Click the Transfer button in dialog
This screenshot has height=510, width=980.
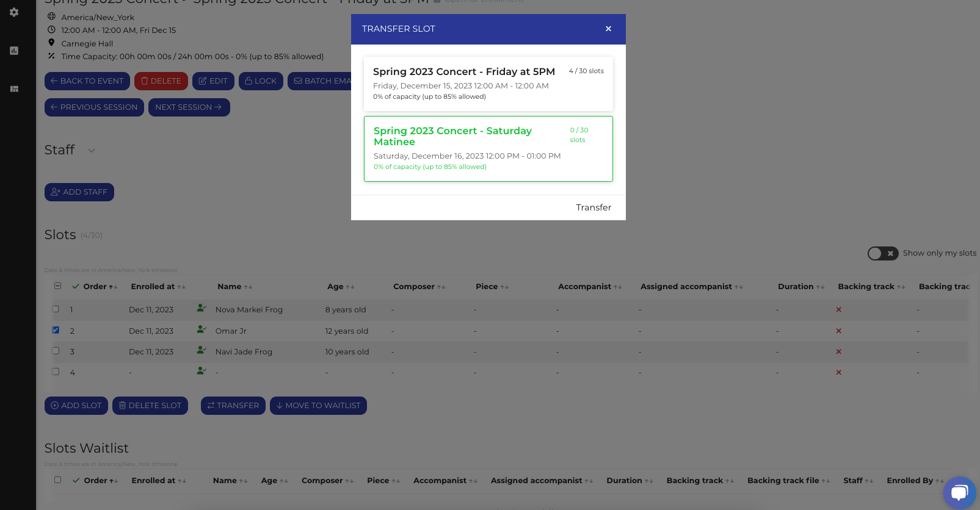pyautogui.click(x=593, y=207)
